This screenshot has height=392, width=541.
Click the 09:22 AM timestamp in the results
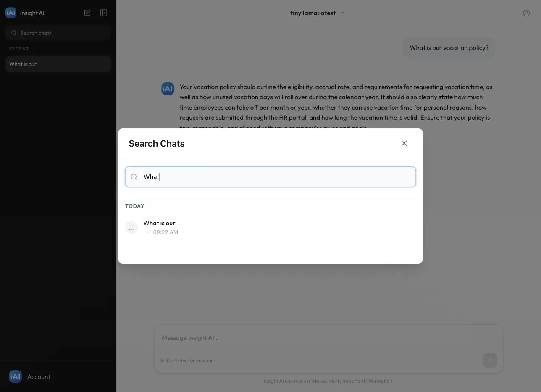[x=165, y=232]
